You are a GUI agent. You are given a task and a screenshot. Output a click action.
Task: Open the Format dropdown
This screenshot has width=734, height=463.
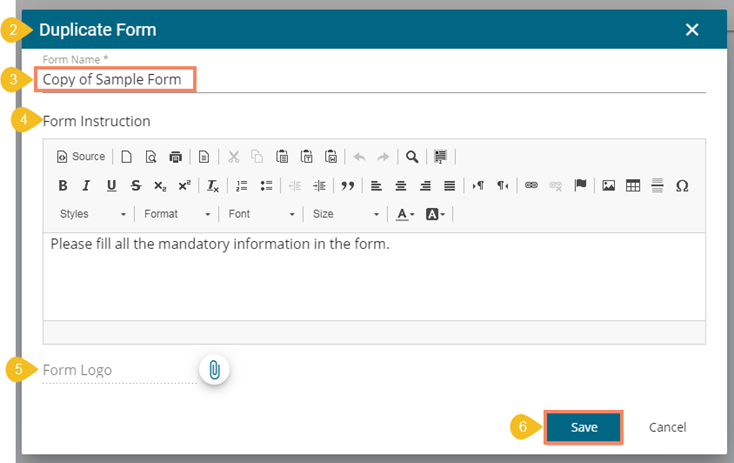click(177, 214)
